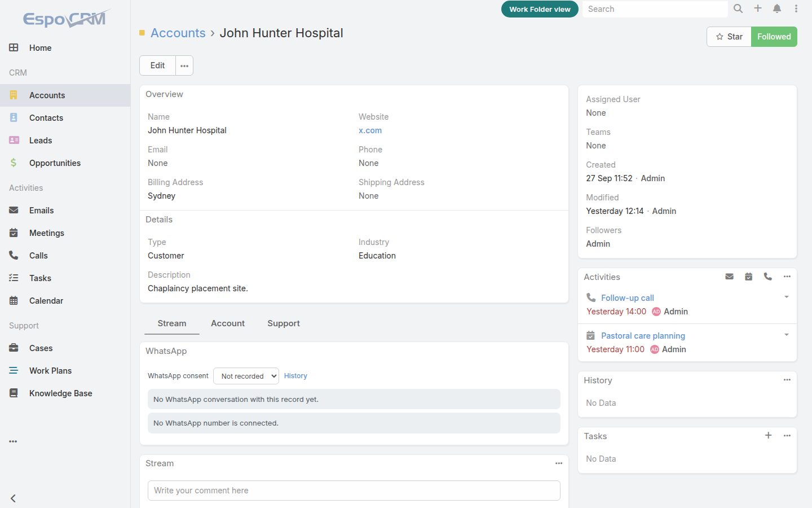812x508 pixels.
Task: Open the notifications bell
Action: (777, 8)
